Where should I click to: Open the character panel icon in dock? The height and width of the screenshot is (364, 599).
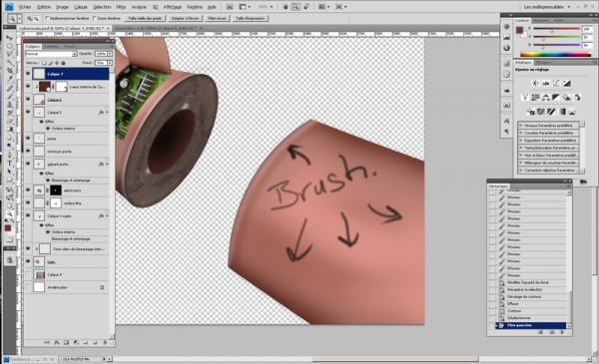click(506, 121)
